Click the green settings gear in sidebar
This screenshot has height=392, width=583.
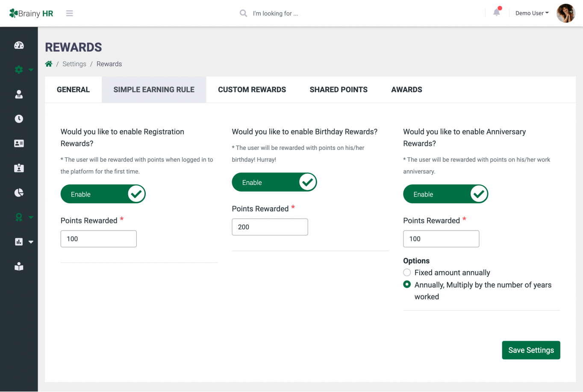pyautogui.click(x=19, y=69)
